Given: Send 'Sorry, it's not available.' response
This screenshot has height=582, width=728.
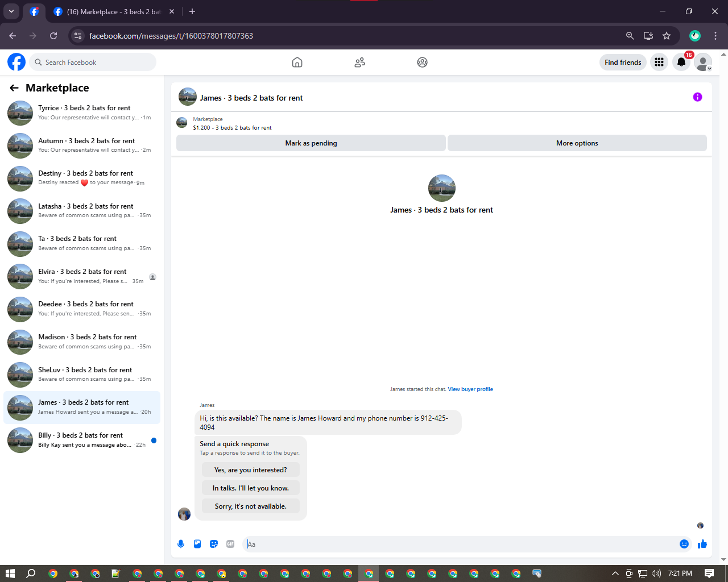Looking at the screenshot, I should 251,506.
